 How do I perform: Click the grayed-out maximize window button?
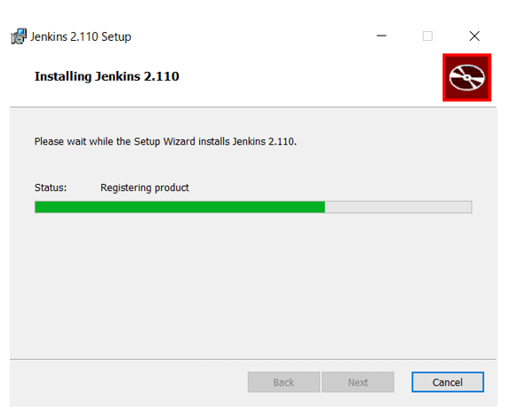pyautogui.click(x=427, y=36)
